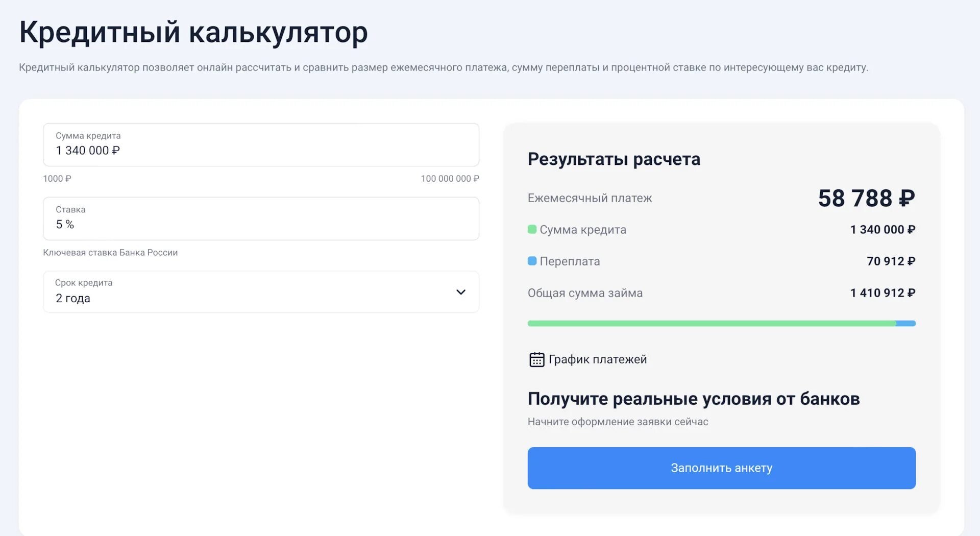Click the Получите реальные условия от банков heading

(x=693, y=399)
